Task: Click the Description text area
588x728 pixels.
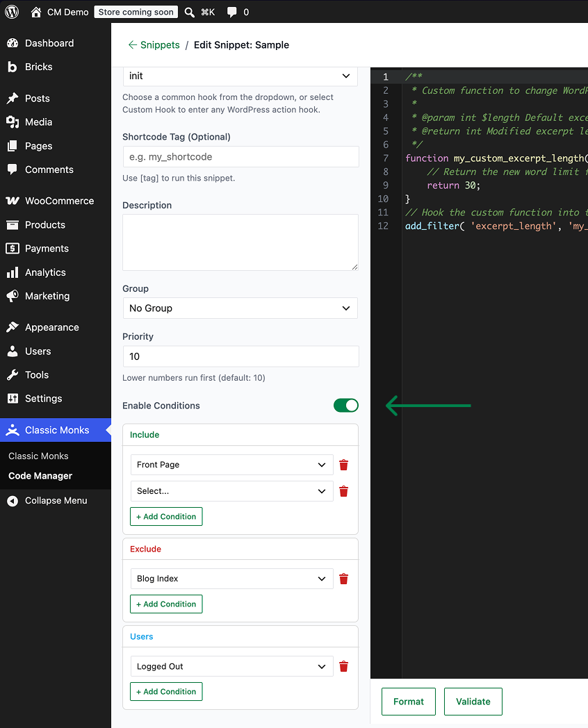Action: 240,242
